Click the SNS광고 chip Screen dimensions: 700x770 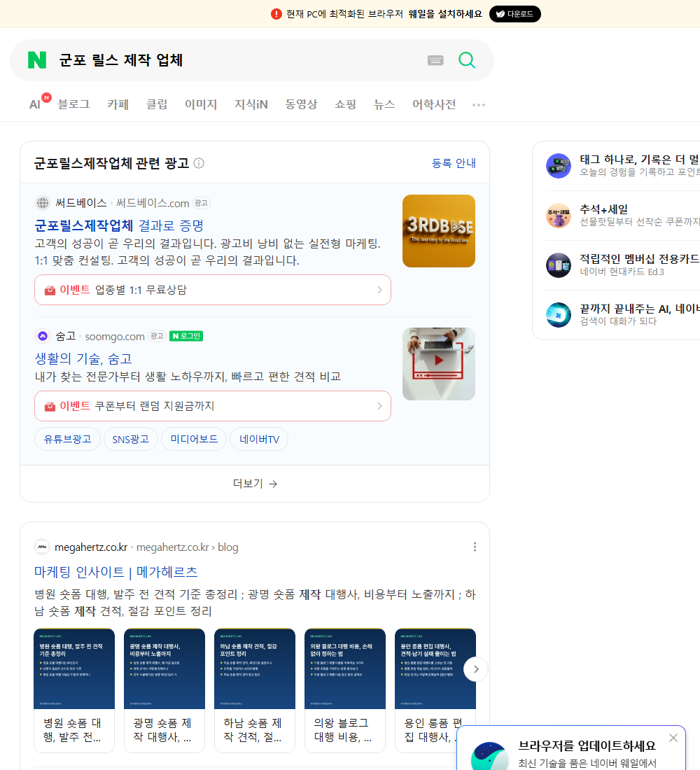[131, 439]
